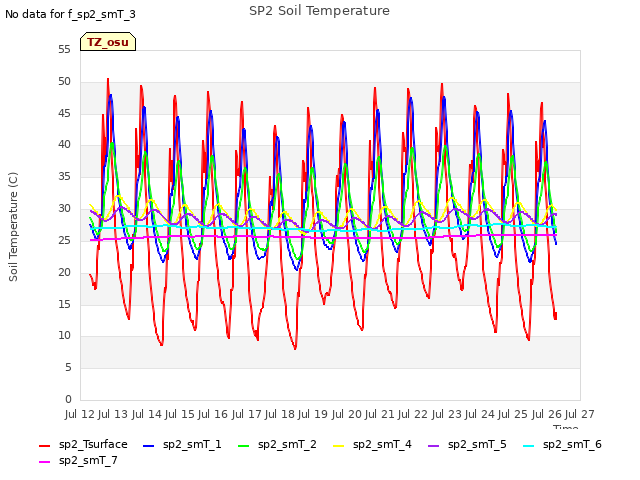640x480 pixels.
Task: Click the Jul 24 x-axis tick label
Action: (479, 414)
